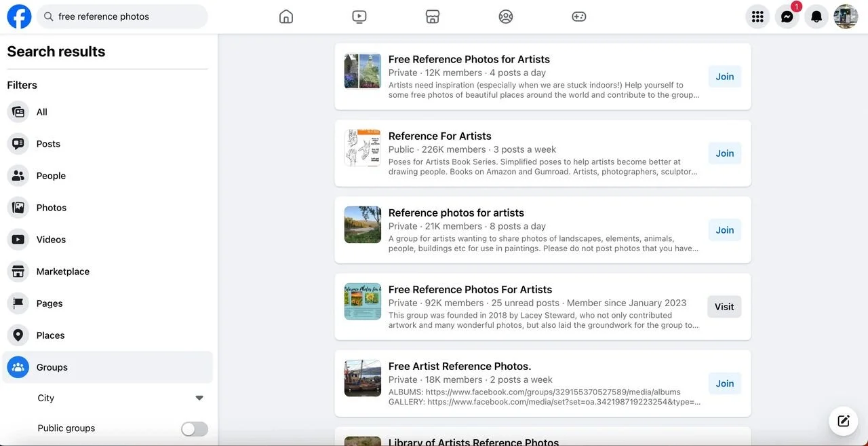Click 'Member since January 2023' text
Image resolution: width=868 pixels, height=446 pixels.
tap(627, 303)
